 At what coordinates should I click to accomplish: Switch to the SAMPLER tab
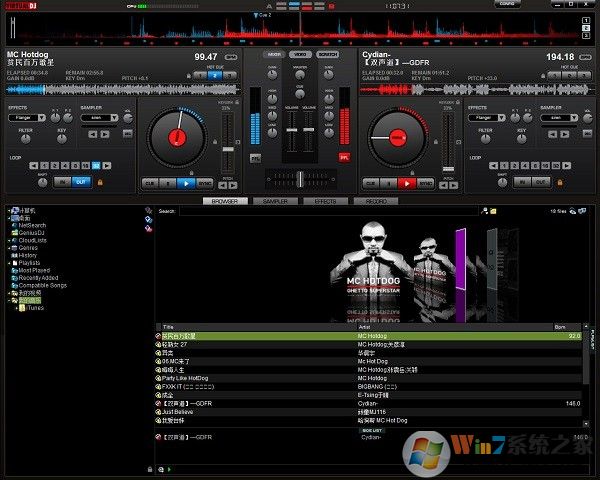275,201
